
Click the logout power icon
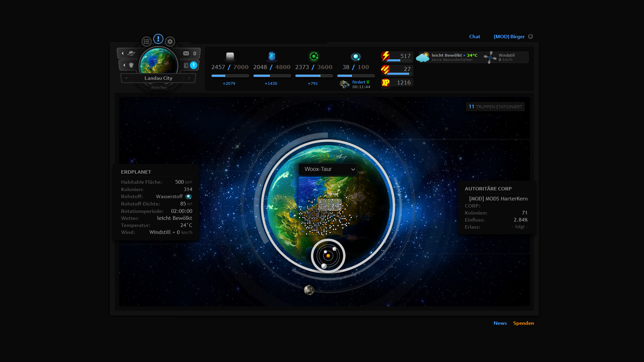530,37
